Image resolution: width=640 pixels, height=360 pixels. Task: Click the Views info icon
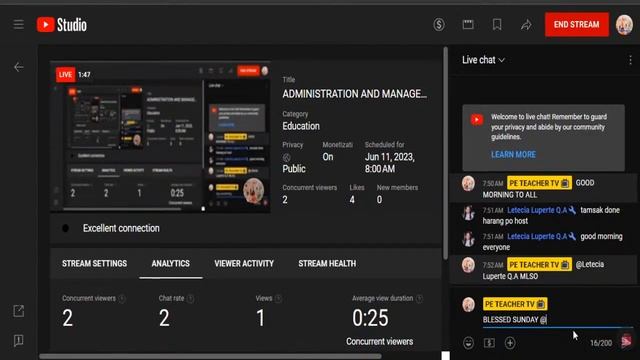click(x=278, y=299)
